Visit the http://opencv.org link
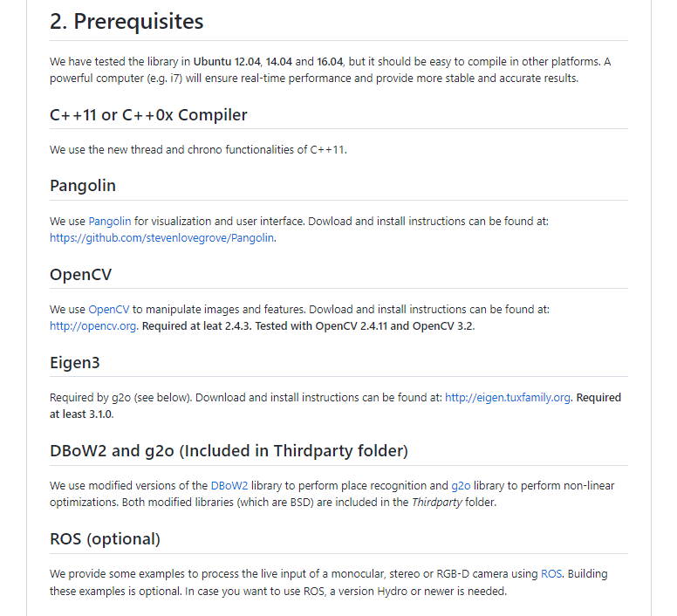The width and height of the screenshot is (677, 616). [92, 326]
